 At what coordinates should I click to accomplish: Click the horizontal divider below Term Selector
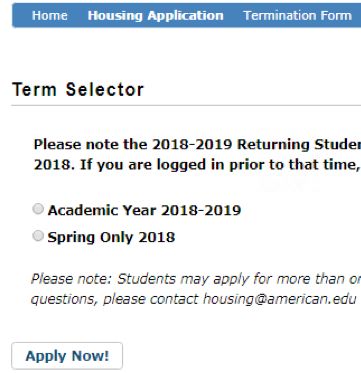186,105
